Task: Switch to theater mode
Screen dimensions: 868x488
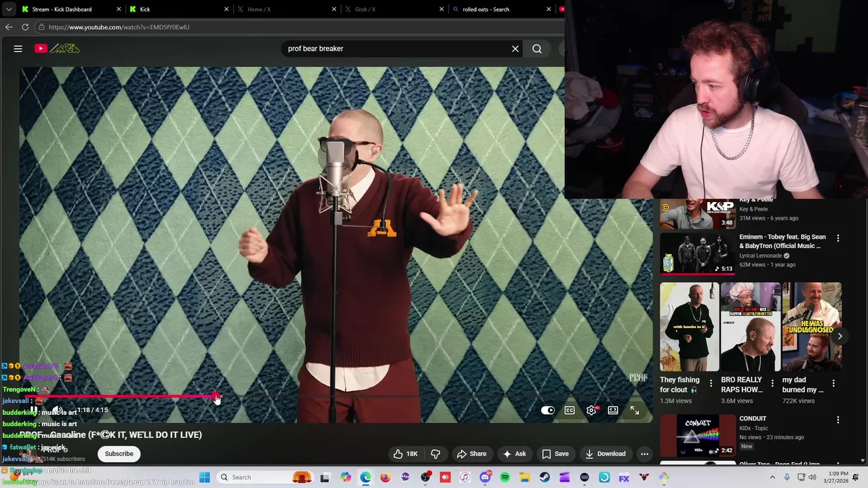Action: pyautogui.click(x=613, y=410)
